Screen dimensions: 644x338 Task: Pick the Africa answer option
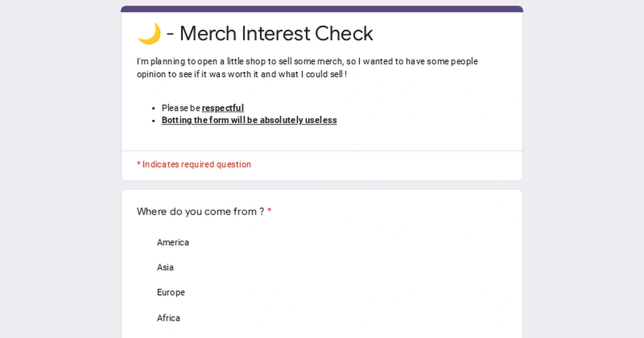[169, 318]
